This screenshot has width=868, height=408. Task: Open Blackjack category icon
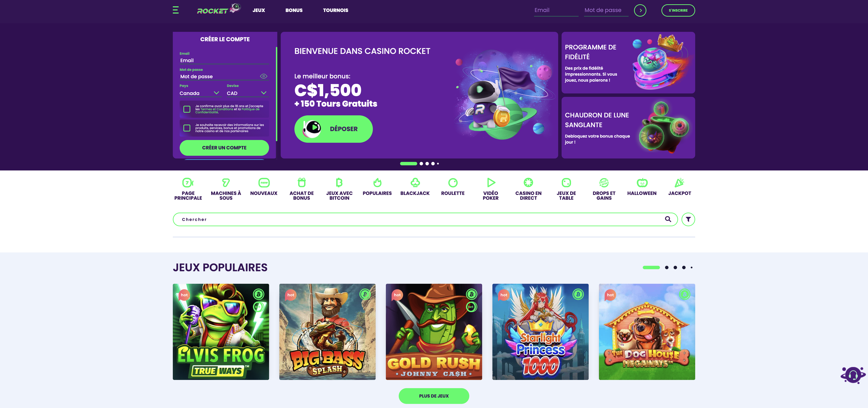click(415, 183)
